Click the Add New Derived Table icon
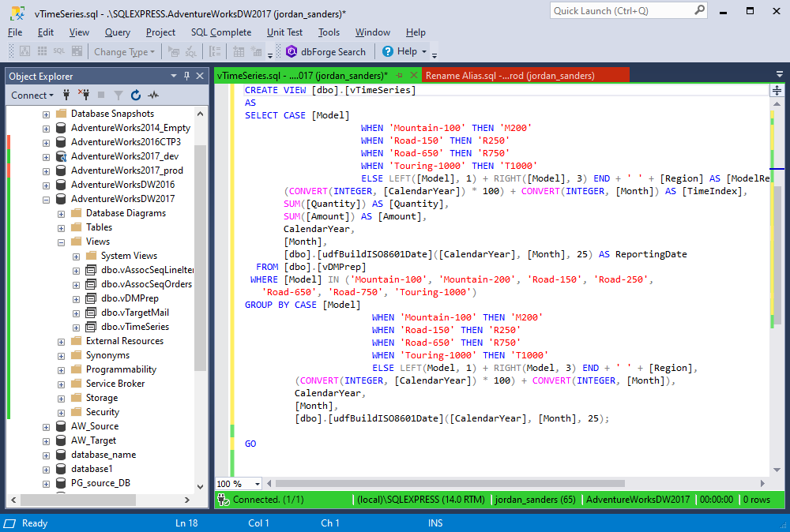 point(257,51)
